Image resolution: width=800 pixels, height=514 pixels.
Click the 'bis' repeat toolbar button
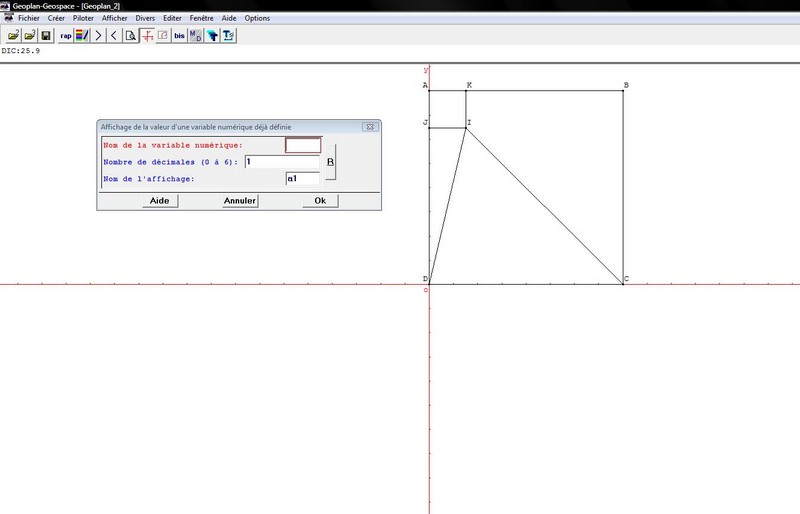180,35
